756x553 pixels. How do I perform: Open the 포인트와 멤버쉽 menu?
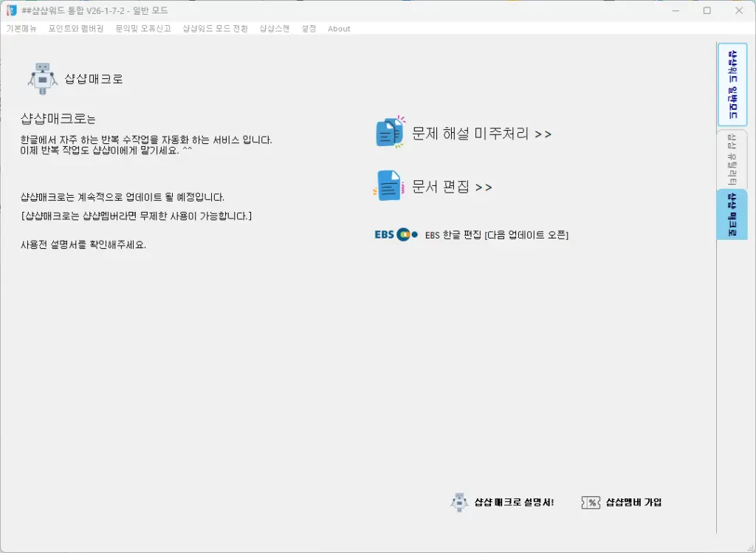click(73, 29)
